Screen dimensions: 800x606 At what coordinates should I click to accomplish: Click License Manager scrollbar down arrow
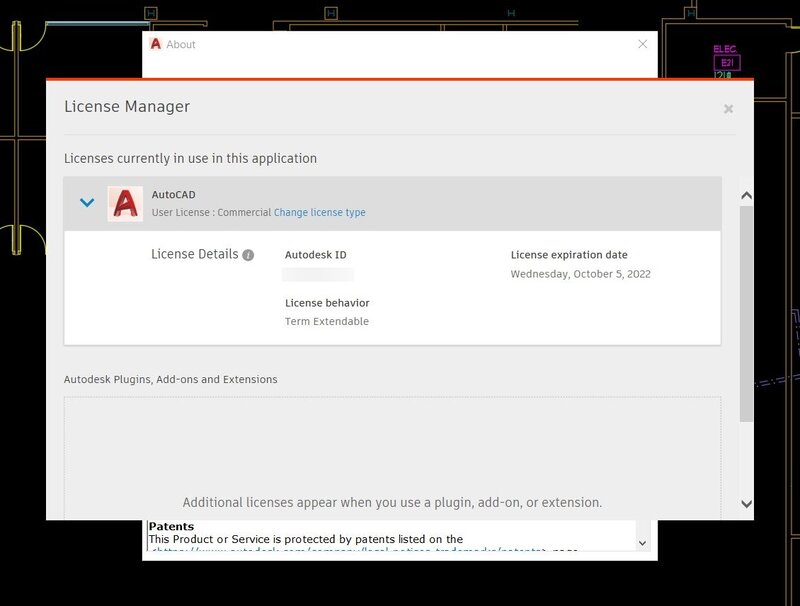click(746, 504)
